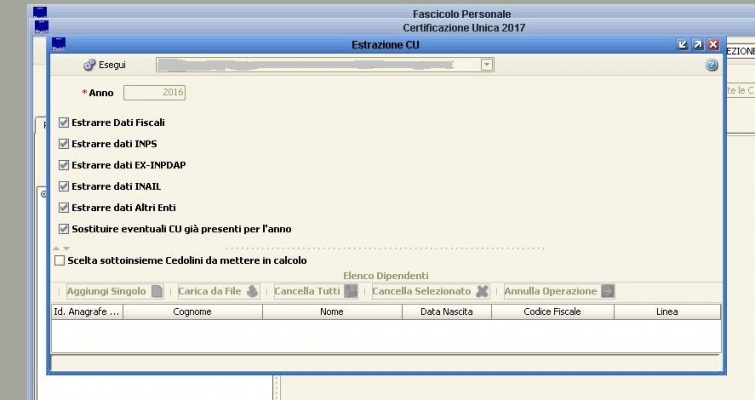Click Annulla Operazione button
This screenshot has width=755, height=400.
pyautogui.click(x=559, y=291)
